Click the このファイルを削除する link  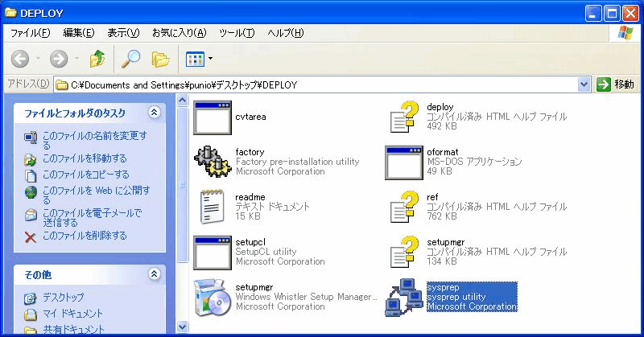coord(85,236)
